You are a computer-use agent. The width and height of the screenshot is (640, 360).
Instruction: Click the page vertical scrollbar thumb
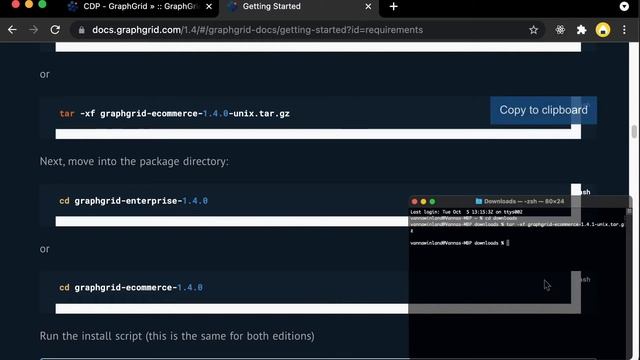[x=633, y=131]
